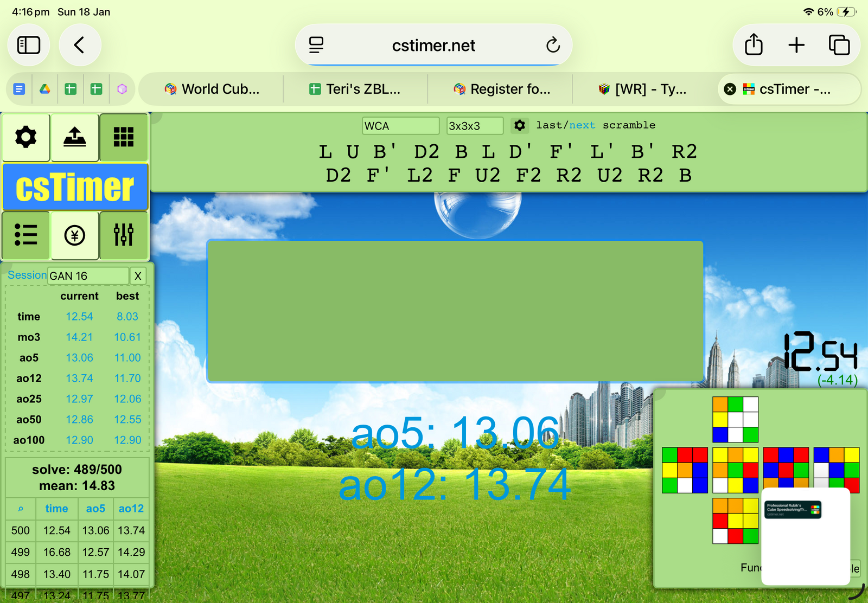This screenshot has width=868, height=603.
Task: Open the session list icon
Action: tap(26, 235)
